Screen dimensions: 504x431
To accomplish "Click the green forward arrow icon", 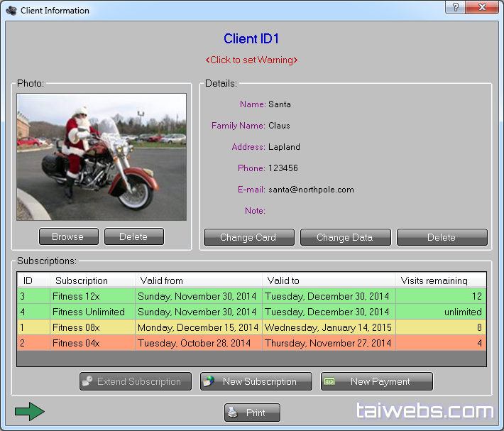I will pos(29,412).
